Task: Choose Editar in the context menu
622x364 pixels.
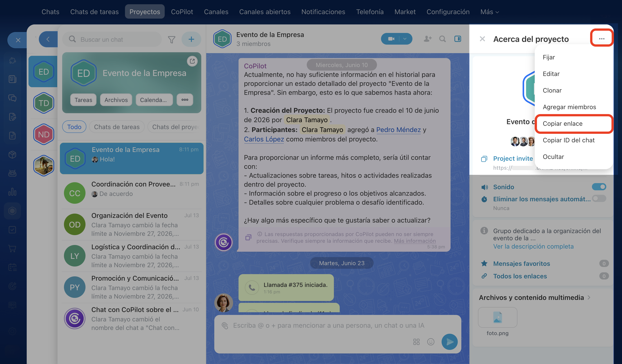Action: coord(551,74)
